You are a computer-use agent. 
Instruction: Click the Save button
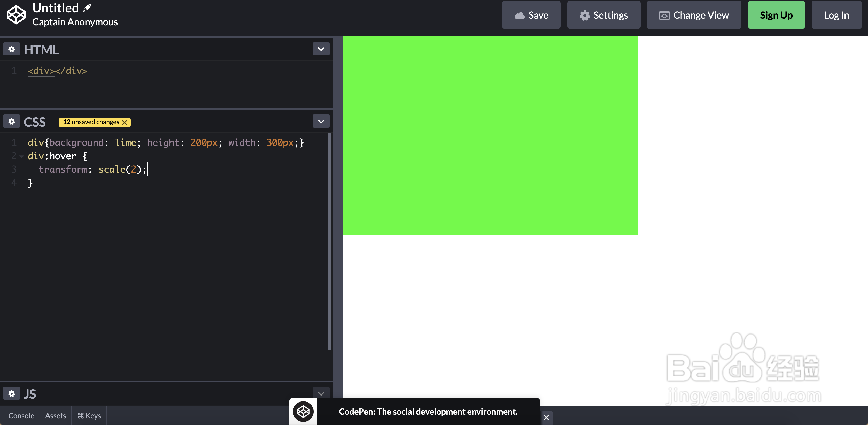tap(531, 15)
